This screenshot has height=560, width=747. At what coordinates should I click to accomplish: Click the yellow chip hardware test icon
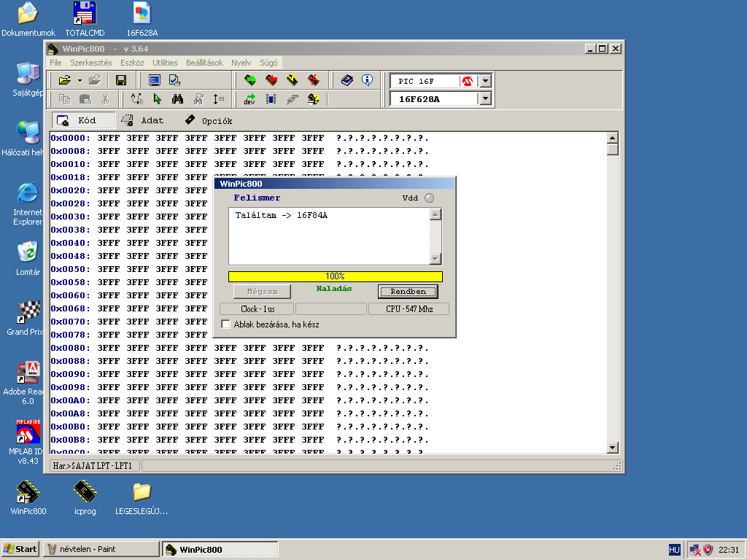[313, 99]
